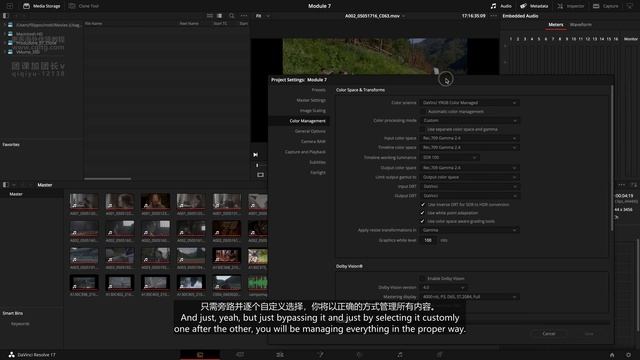
Task: Select the Master bin in media pool
Action: coord(16,194)
